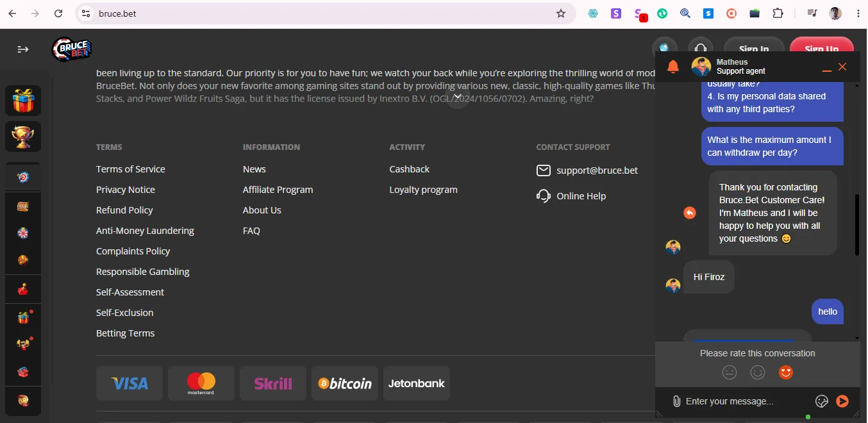Open the Privacy Notice link

point(126,190)
